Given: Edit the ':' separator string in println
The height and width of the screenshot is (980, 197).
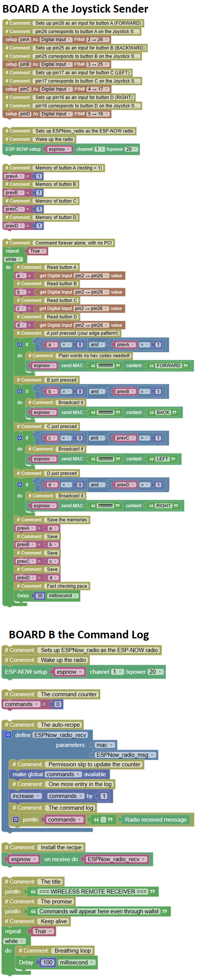Looking at the screenshot, I should click(103, 819).
